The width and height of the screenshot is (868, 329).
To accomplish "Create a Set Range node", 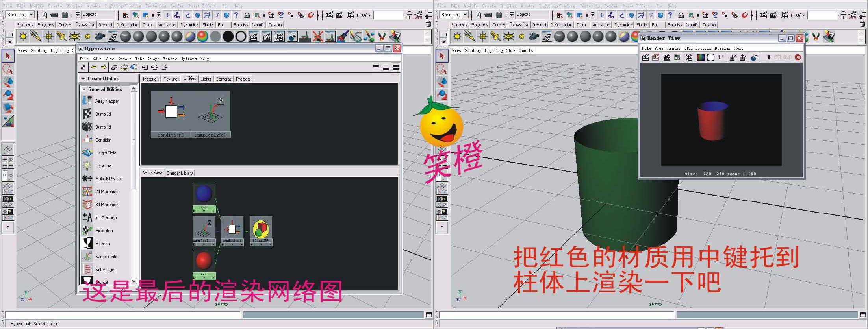I will 98,270.
